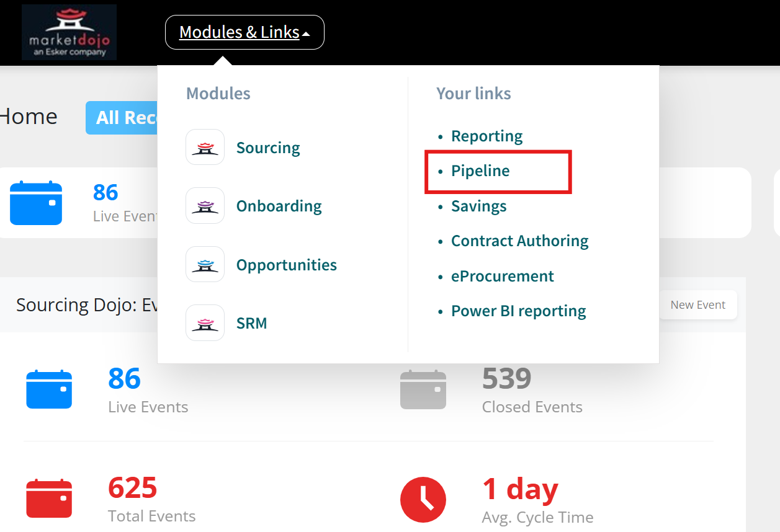Viewport: 780px width, 532px height.
Task: Select the Onboarding module icon
Action: point(205,206)
